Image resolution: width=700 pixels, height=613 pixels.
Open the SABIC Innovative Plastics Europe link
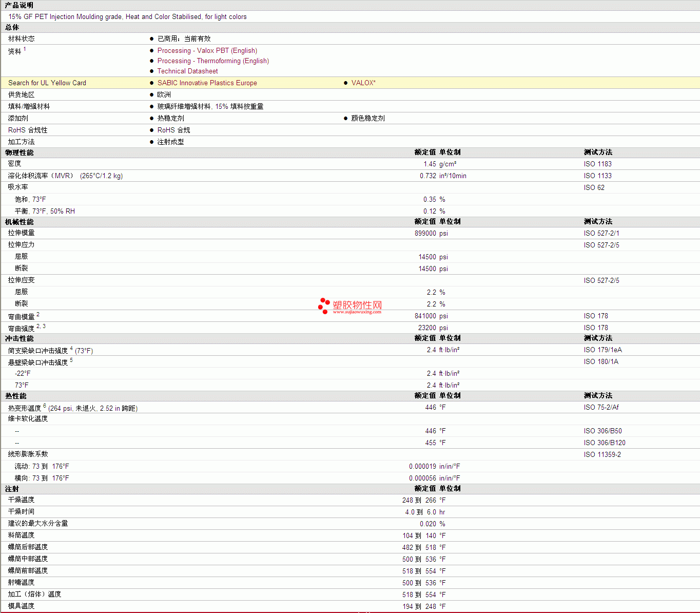click(207, 83)
